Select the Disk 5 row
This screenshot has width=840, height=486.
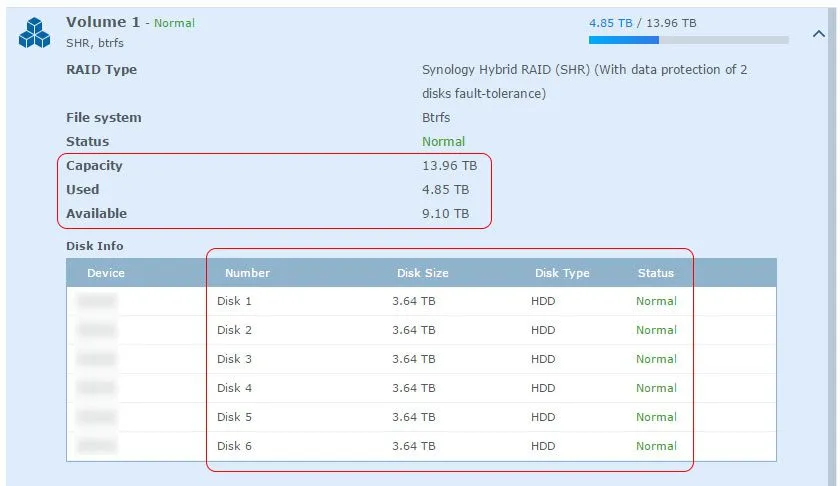[x=421, y=417]
